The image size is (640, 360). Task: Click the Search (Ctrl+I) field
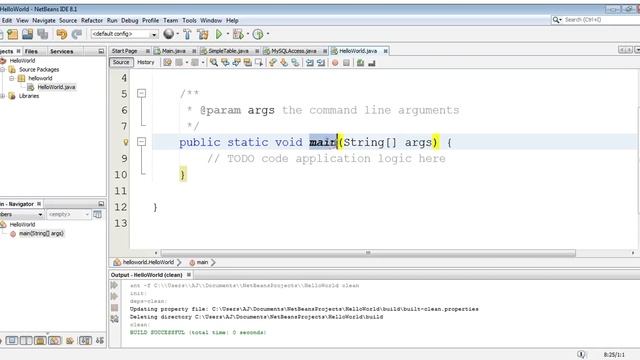click(x=596, y=20)
